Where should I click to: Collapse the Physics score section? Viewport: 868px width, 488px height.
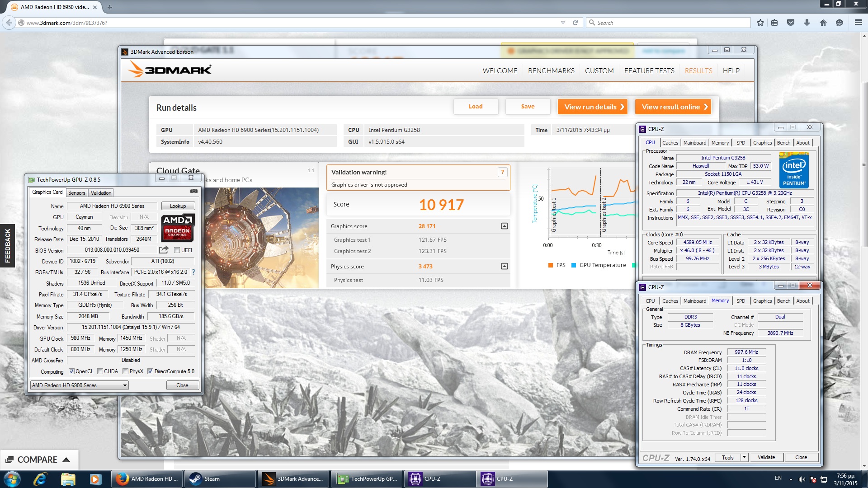click(505, 266)
